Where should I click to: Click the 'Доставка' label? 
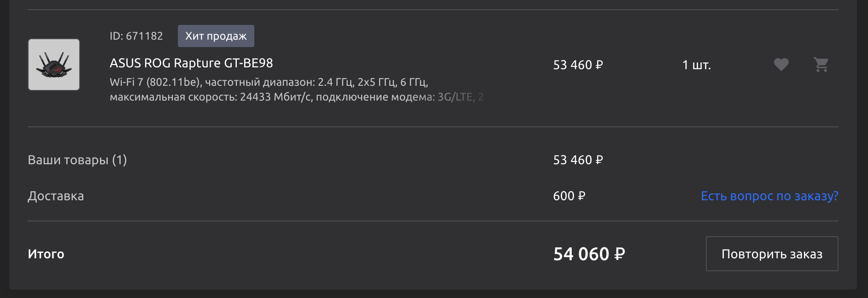pos(56,196)
